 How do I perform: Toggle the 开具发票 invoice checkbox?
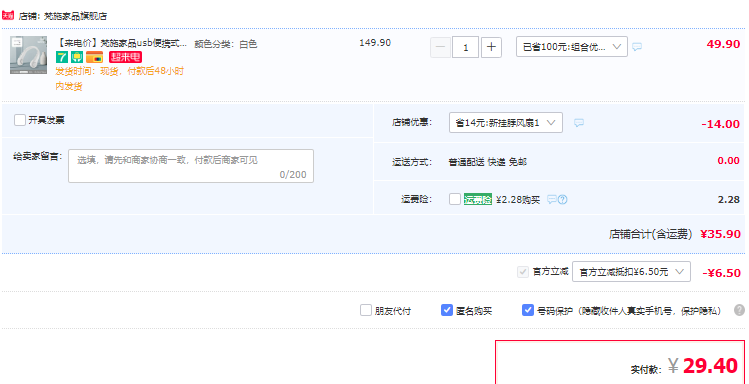click(x=20, y=120)
